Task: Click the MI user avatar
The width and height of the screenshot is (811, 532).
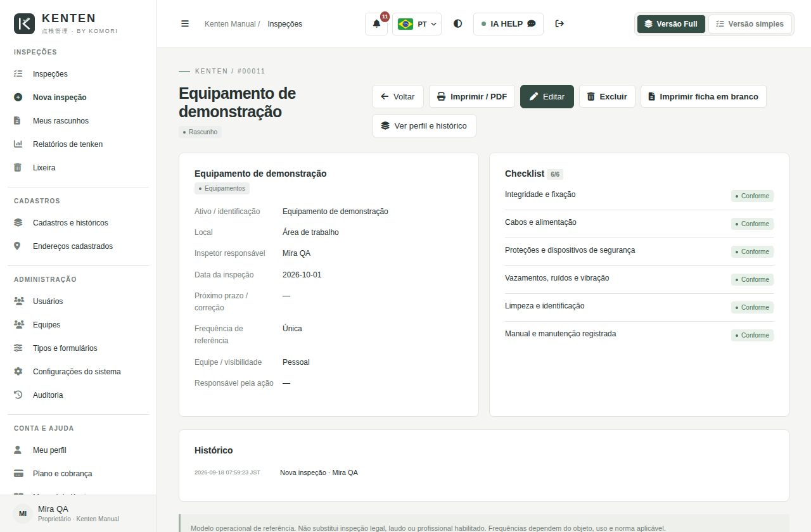Action: [x=23, y=514]
